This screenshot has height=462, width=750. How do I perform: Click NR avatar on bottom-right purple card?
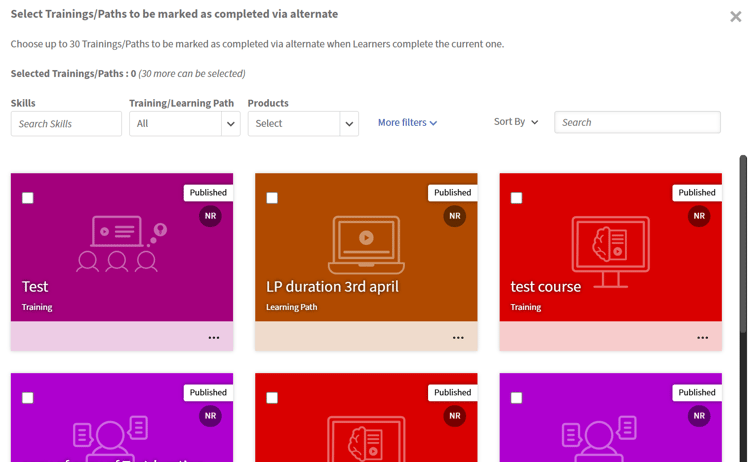coord(699,416)
